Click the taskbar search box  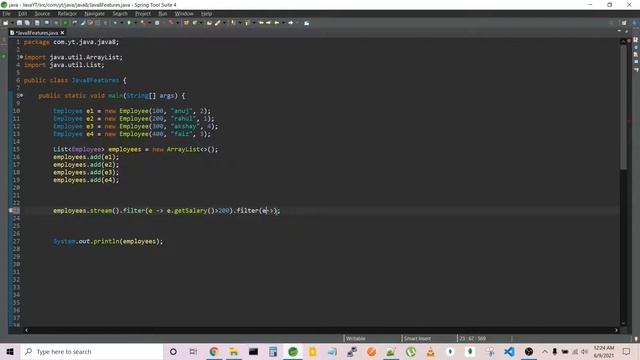tap(92, 351)
